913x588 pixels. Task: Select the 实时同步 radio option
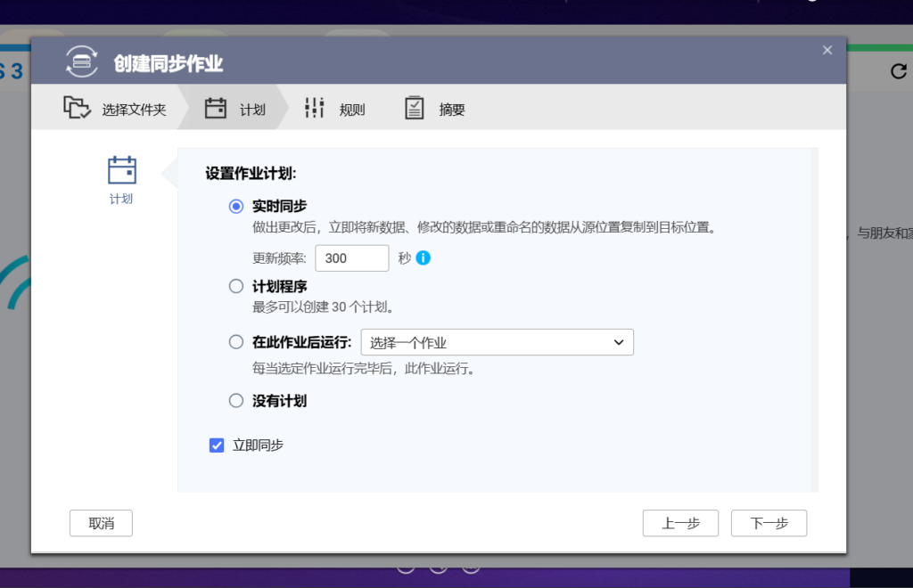coord(235,206)
